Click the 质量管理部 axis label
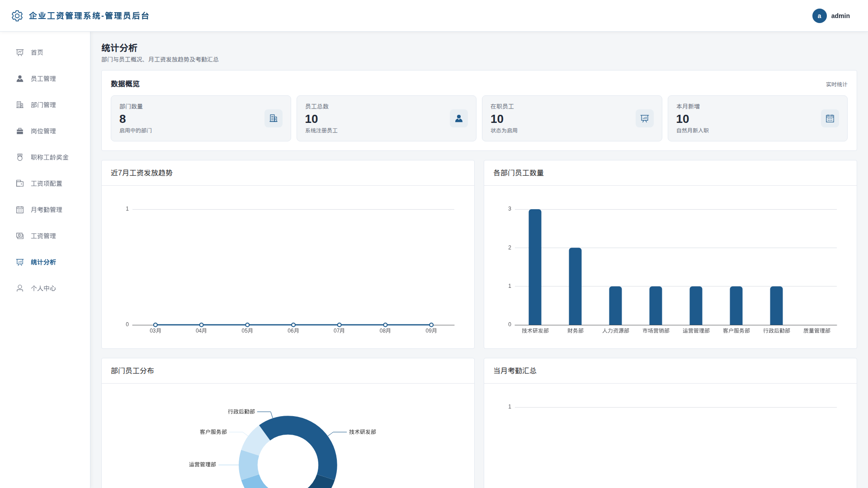Image resolution: width=868 pixels, height=488 pixels. click(x=817, y=331)
